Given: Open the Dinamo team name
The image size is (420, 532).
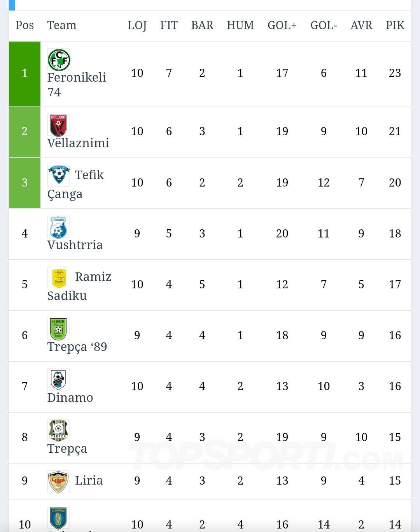Looking at the screenshot, I should click(x=70, y=398).
